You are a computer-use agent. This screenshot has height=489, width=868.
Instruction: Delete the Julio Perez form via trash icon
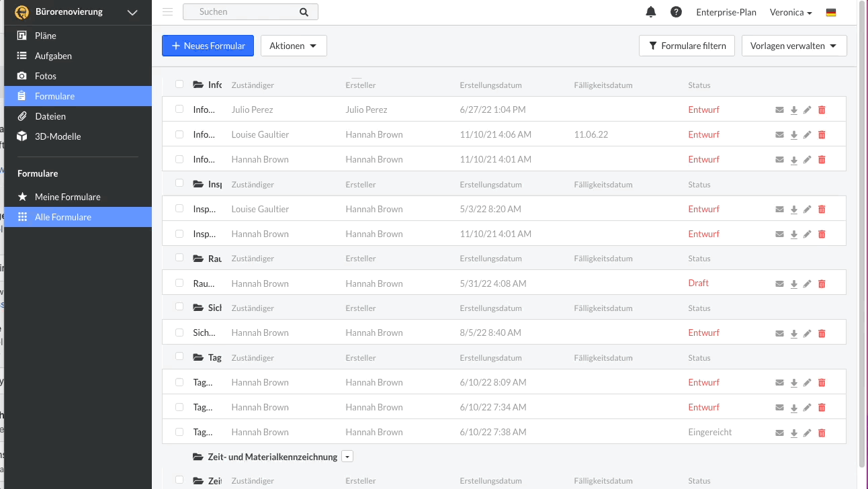point(822,110)
